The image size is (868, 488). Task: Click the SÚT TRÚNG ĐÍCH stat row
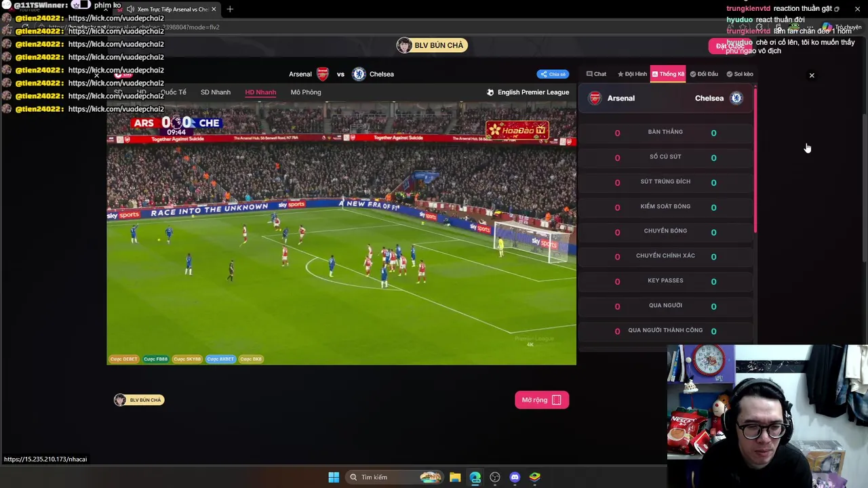(665, 182)
